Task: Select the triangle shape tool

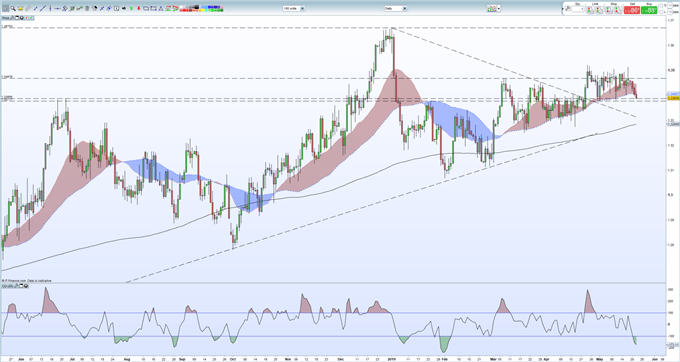Action: click(x=161, y=9)
